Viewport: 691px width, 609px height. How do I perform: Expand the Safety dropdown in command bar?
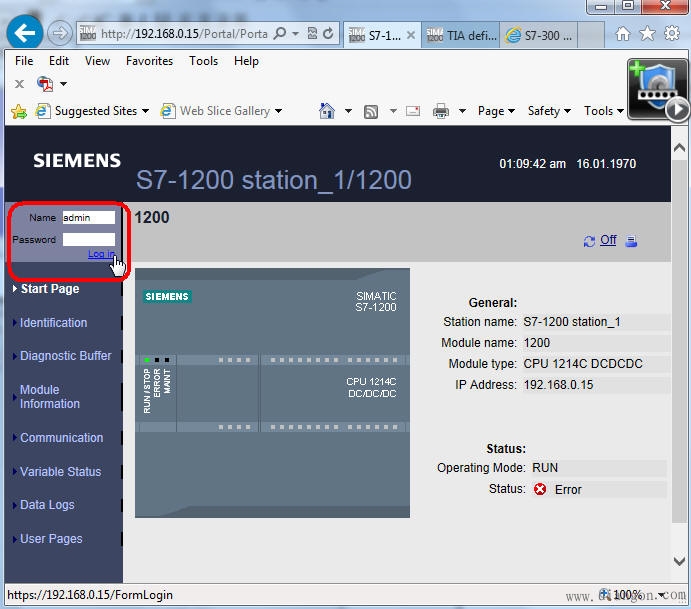coord(549,111)
